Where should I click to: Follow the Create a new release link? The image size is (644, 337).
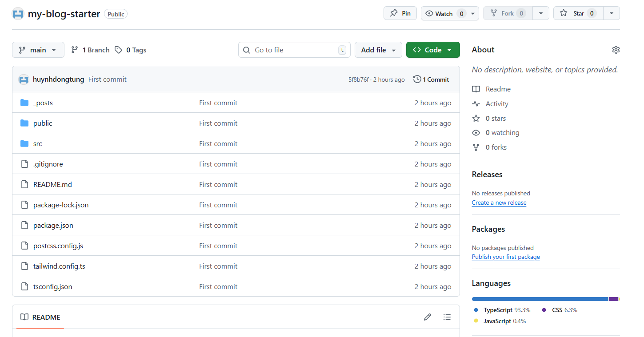point(499,202)
